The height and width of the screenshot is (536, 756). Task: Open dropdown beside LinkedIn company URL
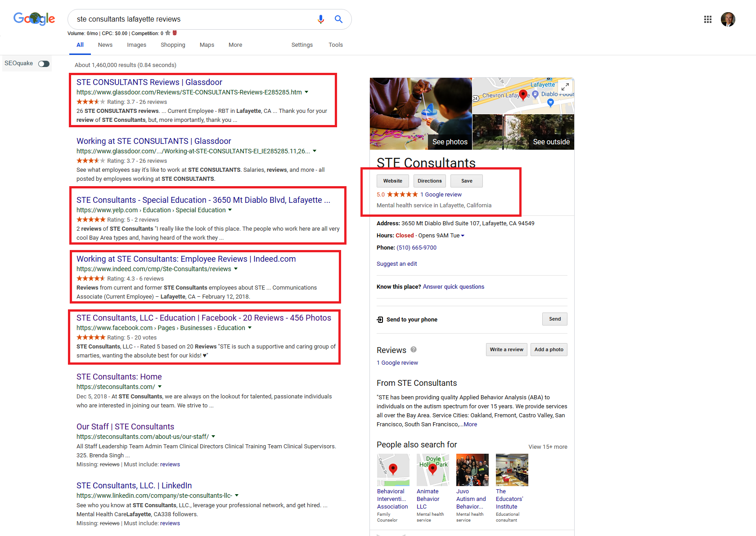pyautogui.click(x=237, y=496)
